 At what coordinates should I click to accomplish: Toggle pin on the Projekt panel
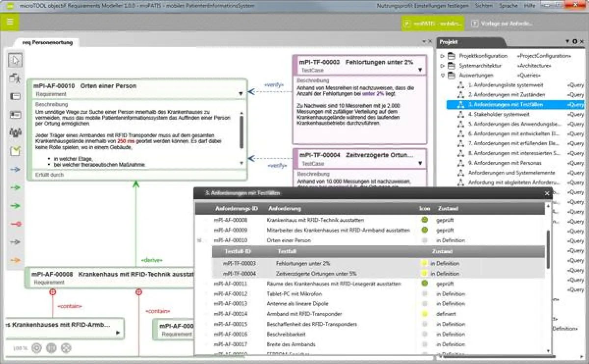coord(568,42)
